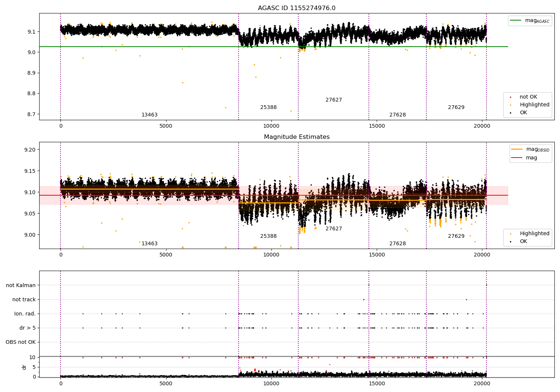This screenshot has height=392, width=560.
Task: Select the mag OBSID legend entry in the middle plot
Action: coord(531,149)
